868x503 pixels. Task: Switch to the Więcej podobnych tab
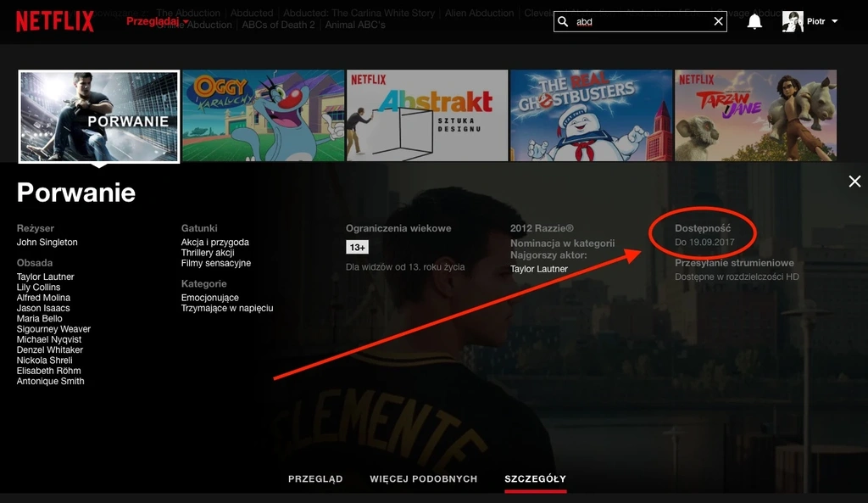pos(424,478)
